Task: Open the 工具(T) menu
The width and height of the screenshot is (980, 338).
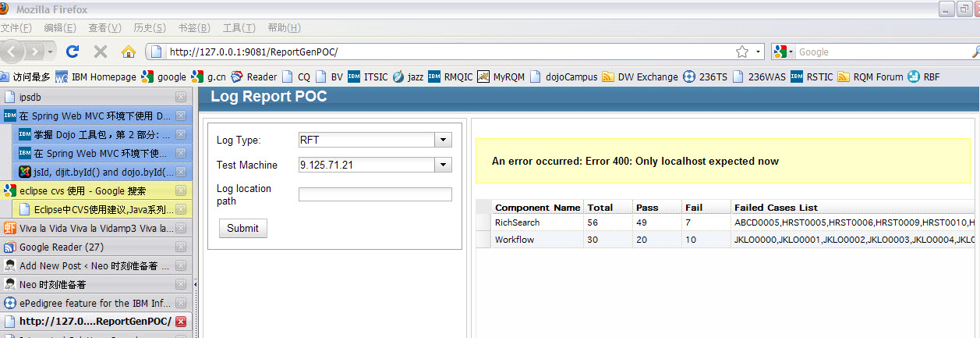Action: [x=239, y=28]
